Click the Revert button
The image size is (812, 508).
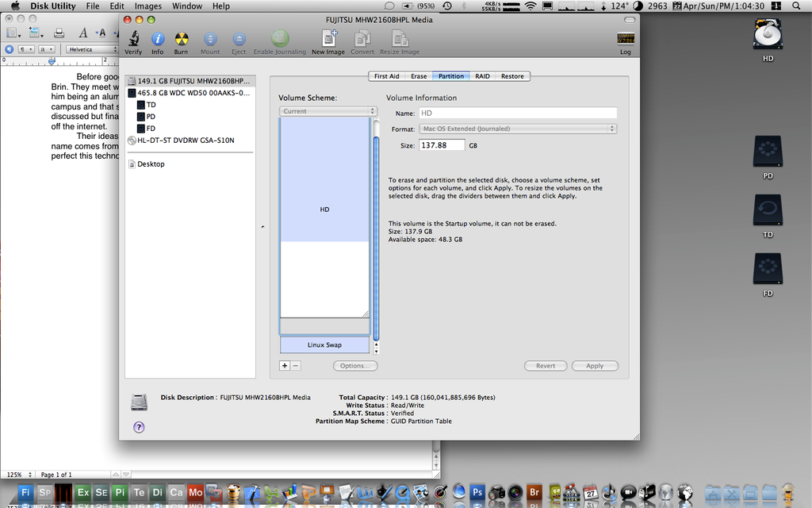pyautogui.click(x=546, y=366)
